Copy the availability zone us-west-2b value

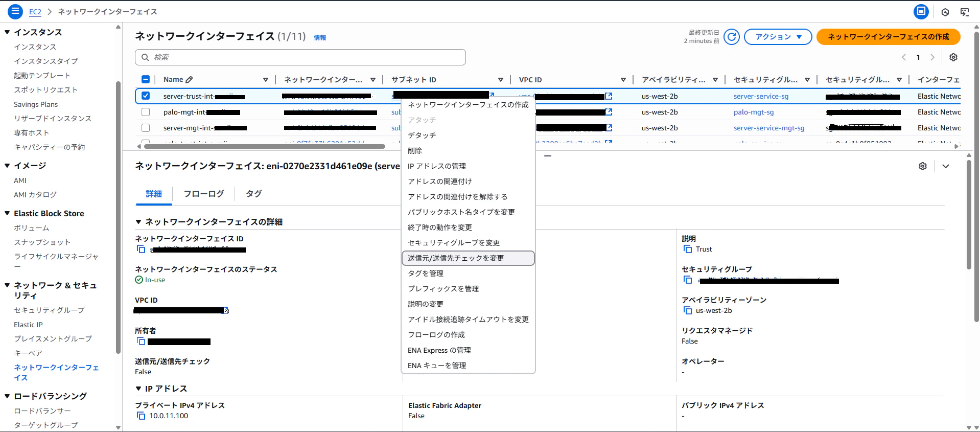(688, 310)
